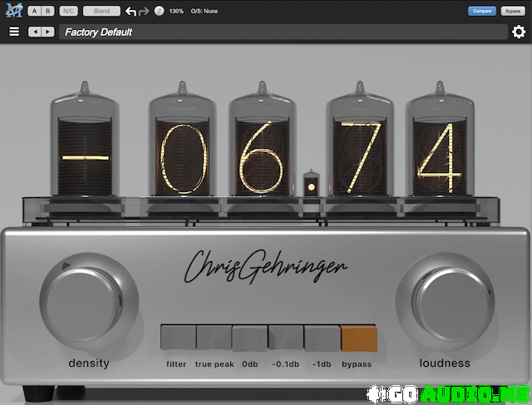Enable the true peak button

214,339
